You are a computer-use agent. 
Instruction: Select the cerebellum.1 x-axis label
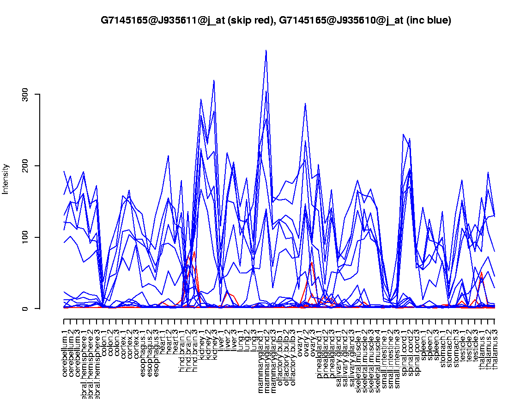tap(64, 351)
